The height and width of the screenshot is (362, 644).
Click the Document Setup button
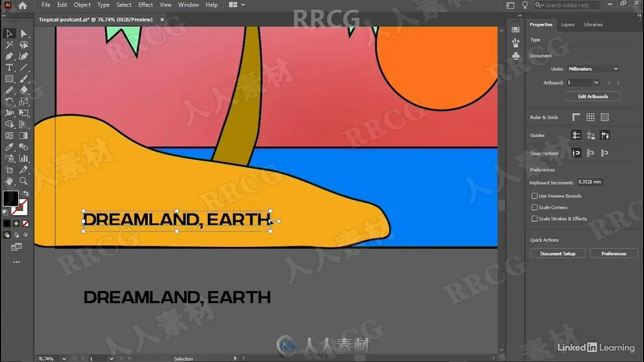point(557,254)
